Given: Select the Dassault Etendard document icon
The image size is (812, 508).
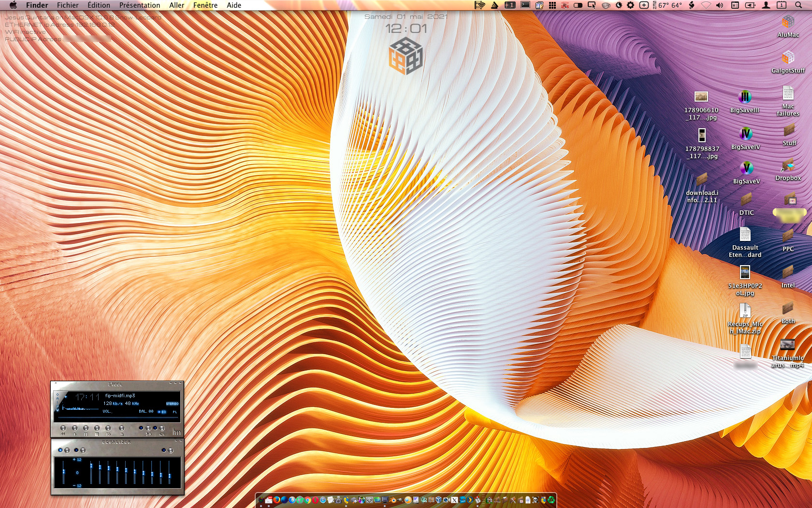Looking at the screenshot, I should point(745,234).
